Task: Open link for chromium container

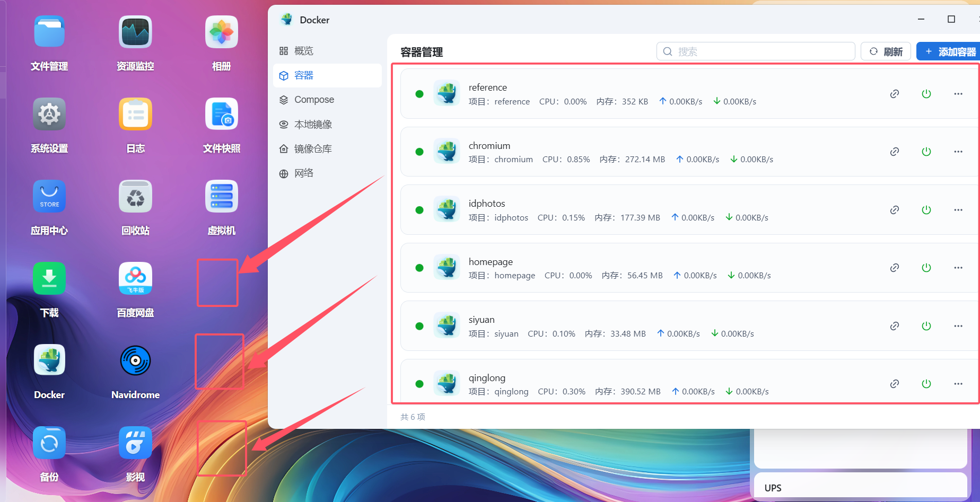Action: pyautogui.click(x=895, y=152)
